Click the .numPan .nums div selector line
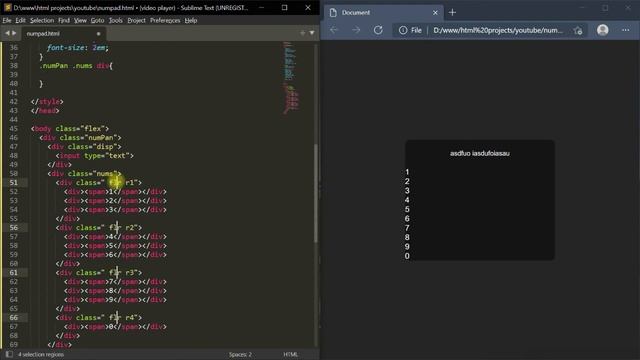Image resolution: width=640 pixels, height=360 pixels. pyautogui.click(x=76, y=66)
